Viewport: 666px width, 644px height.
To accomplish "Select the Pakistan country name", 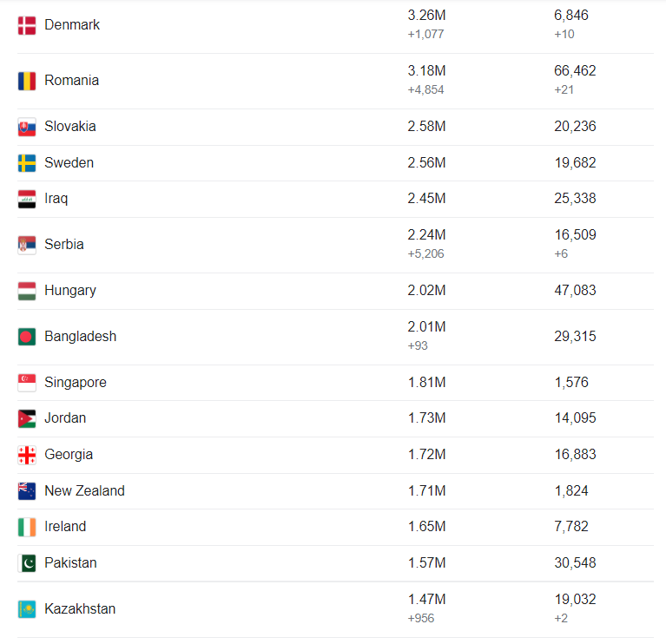I will tap(70, 563).
